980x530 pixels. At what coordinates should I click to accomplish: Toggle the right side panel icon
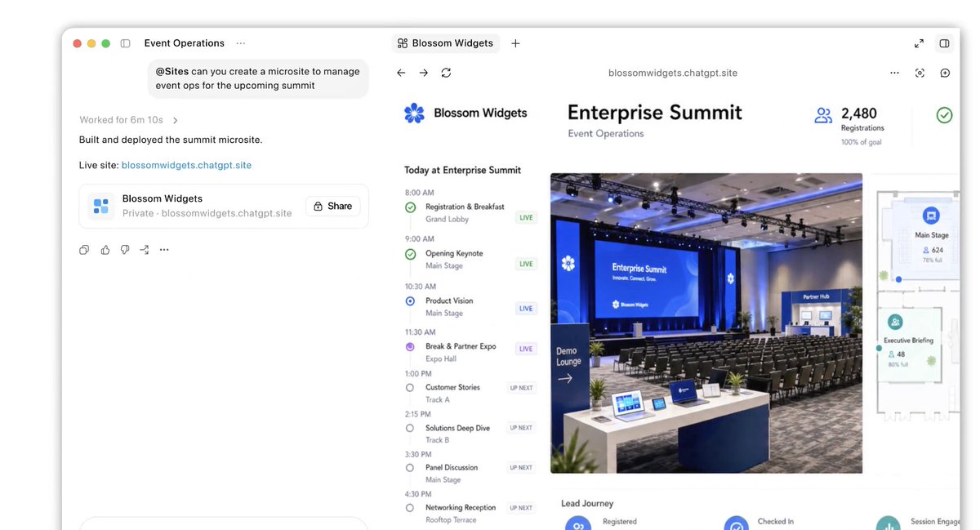click(x=944, y=43)
